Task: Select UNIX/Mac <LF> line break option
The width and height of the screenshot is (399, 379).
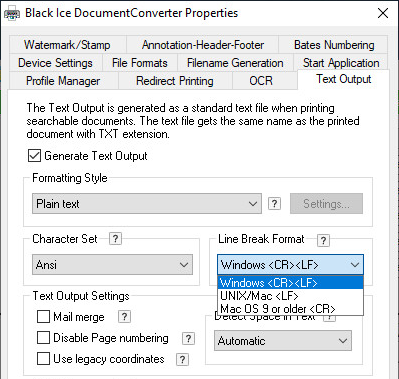Action: click(x=290, y=296)
